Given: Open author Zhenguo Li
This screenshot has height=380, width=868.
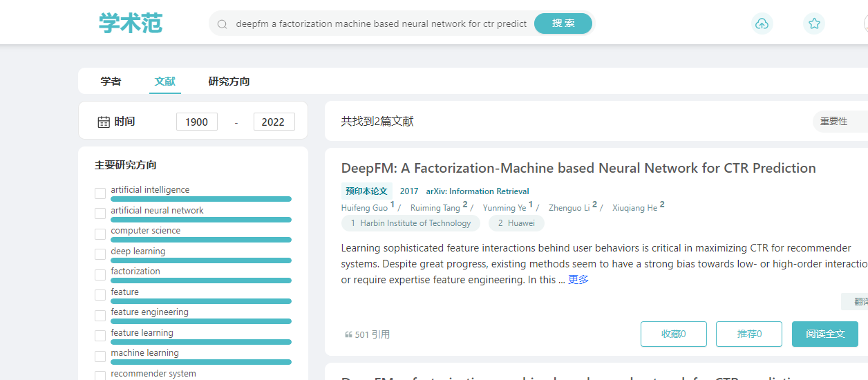Looking at the screenshot, I should pyautogui.click(x=569, y=207).
